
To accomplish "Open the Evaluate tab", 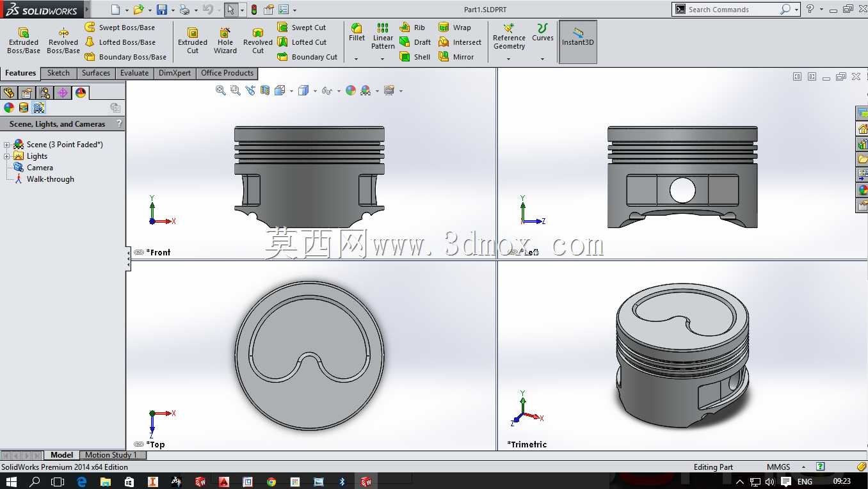I will [134, 73].
